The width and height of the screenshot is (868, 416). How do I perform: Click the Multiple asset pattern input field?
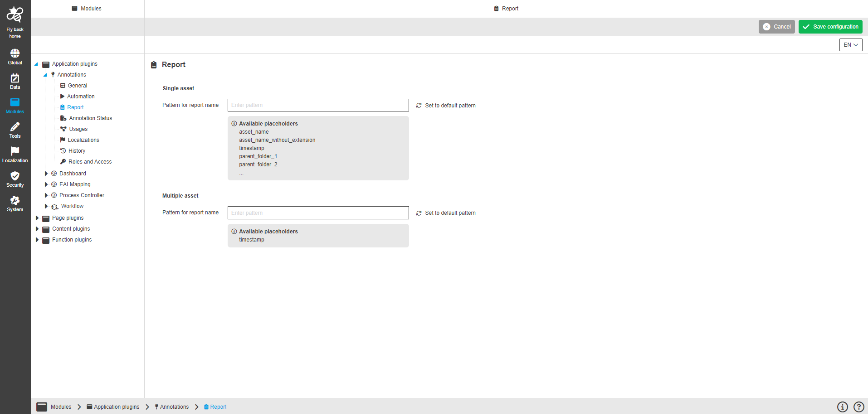coord(318,213)
